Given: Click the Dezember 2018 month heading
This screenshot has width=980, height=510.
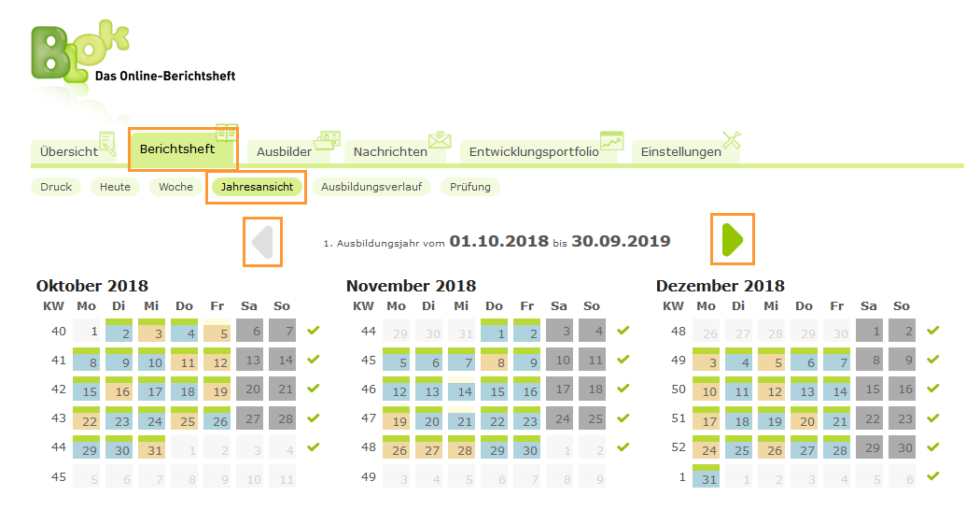Looking at the screenshot, I should [x=720, y=286].
